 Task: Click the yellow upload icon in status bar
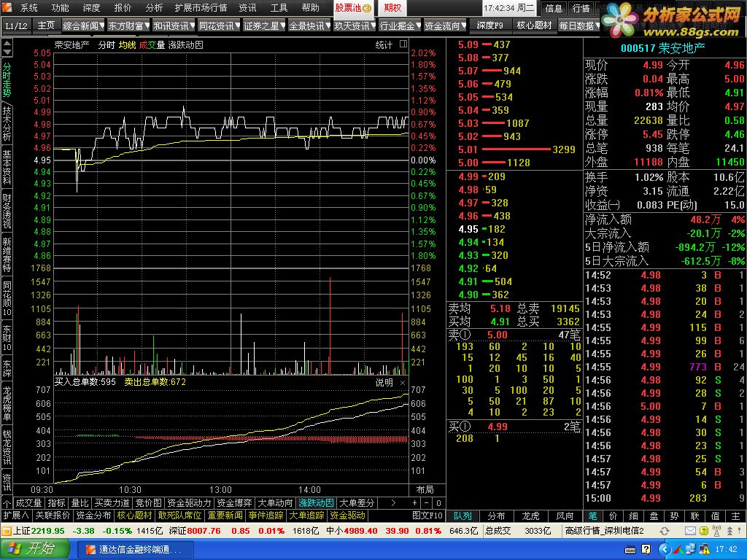704,531
